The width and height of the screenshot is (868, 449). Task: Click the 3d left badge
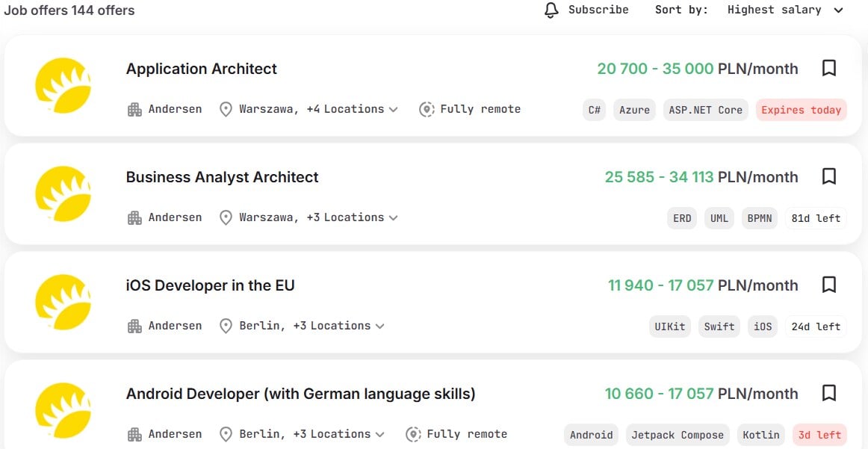[x=819, y=435]
